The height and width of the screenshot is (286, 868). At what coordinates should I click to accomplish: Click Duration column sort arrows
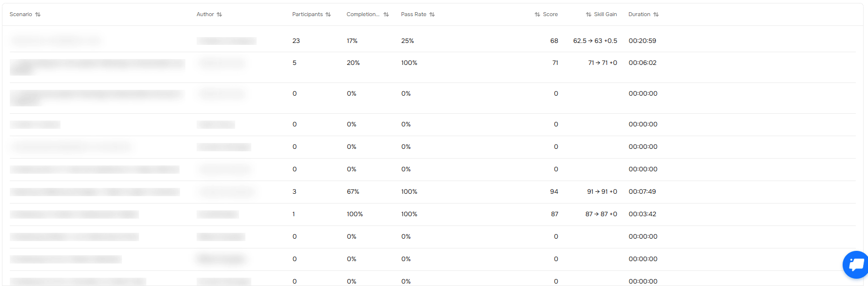tap(656, 15)
